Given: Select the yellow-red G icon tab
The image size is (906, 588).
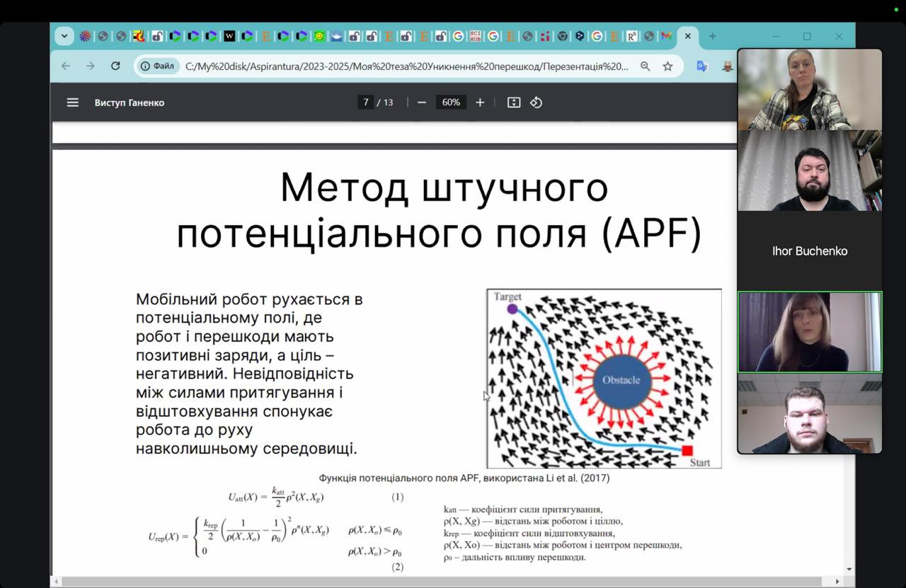Looking at the screenshot, I should click(x=139, y=36).
